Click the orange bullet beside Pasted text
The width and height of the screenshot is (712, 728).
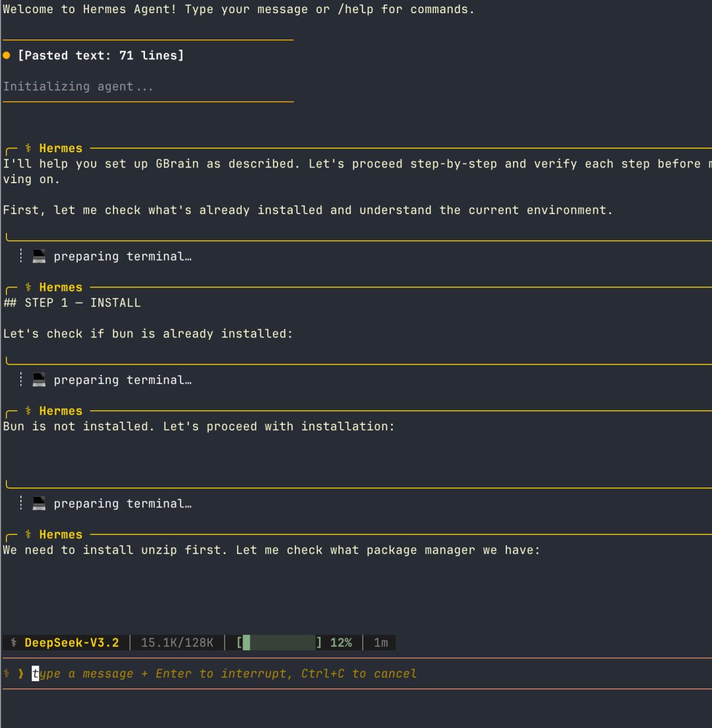tap(7, 56)
